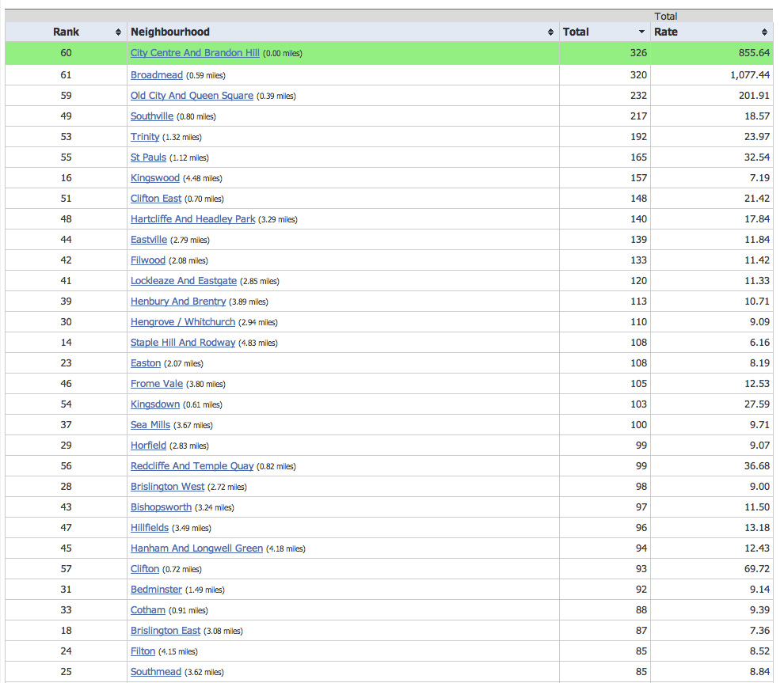Image resolution: width=784 pixels, height=683 pixels.
Task: Select the Hanham And Longwell Green link
Action: pos(196,548)
